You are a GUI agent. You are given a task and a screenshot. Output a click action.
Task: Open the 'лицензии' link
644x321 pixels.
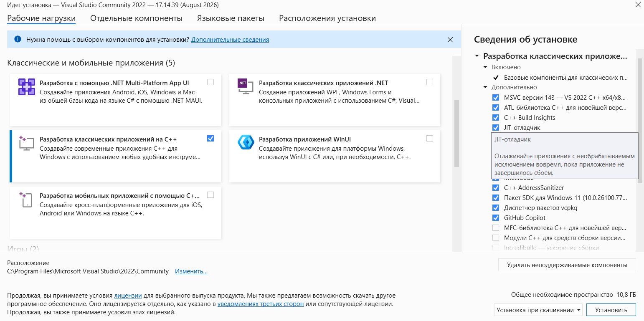128,296
